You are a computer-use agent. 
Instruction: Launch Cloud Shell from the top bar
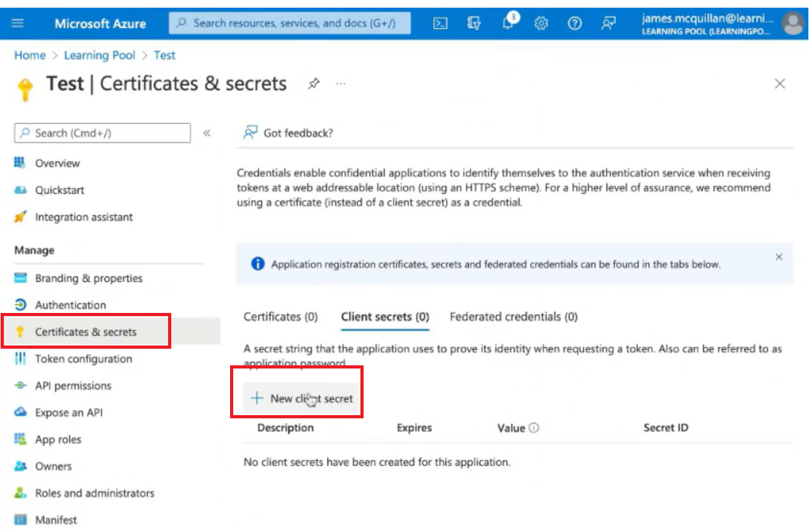pyautogui.click(x=440, y=24)
